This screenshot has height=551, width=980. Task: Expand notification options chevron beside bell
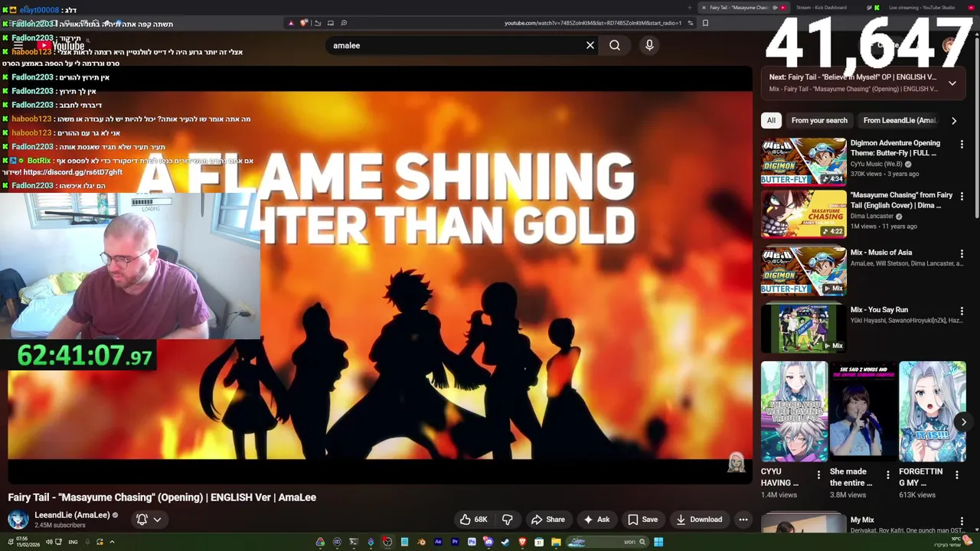click(157, 520)
